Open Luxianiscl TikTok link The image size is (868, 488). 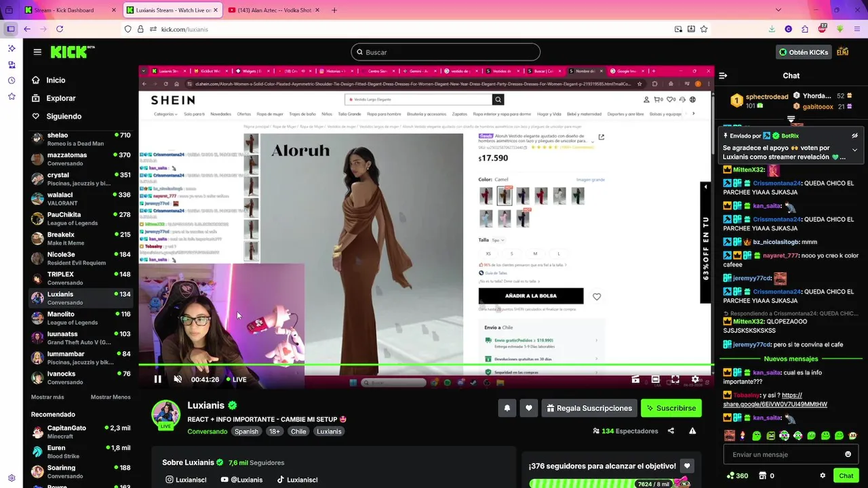[x=297, y=480]
